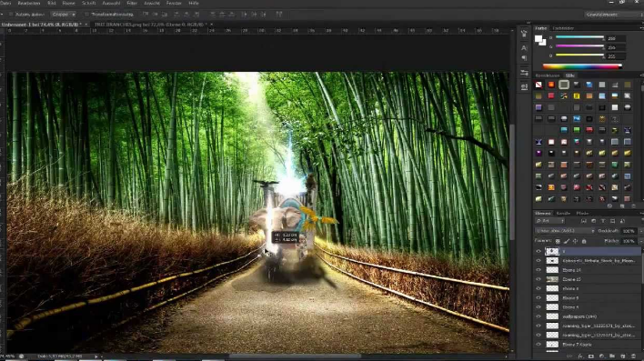
Task: Apply the highlighted gray framed style swatch
Action: pos(564,85)
